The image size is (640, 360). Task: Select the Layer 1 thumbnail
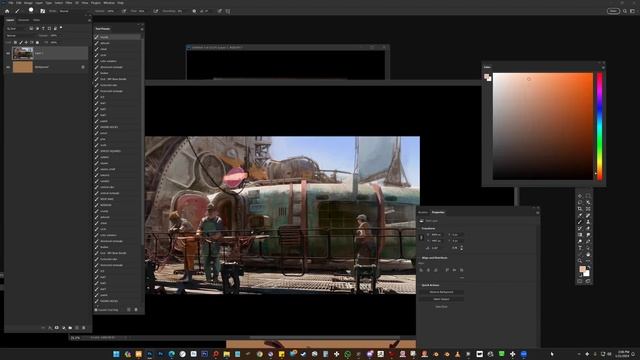point(22,53)
